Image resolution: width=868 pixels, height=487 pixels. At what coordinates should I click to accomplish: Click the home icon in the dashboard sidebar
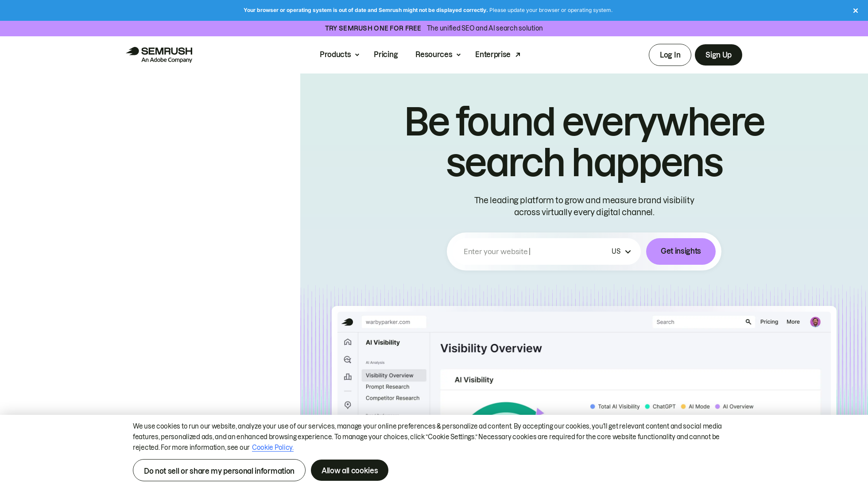click(x=348, y=342)
